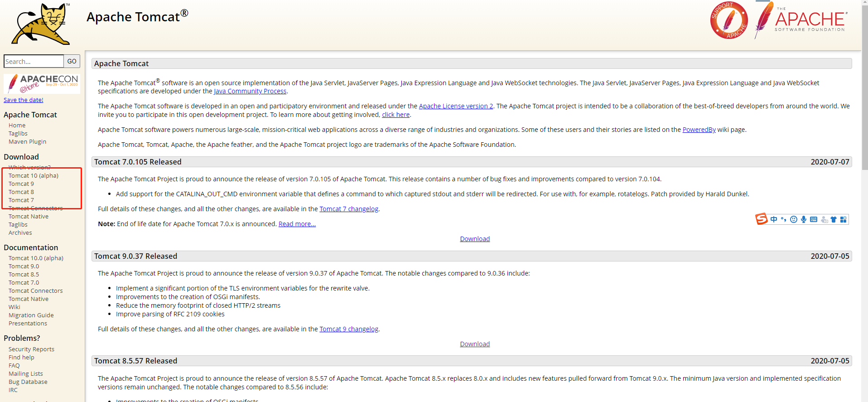
Task: Select Tomcat 10 (alpha) download link
Action: click(x=34, y=175)
